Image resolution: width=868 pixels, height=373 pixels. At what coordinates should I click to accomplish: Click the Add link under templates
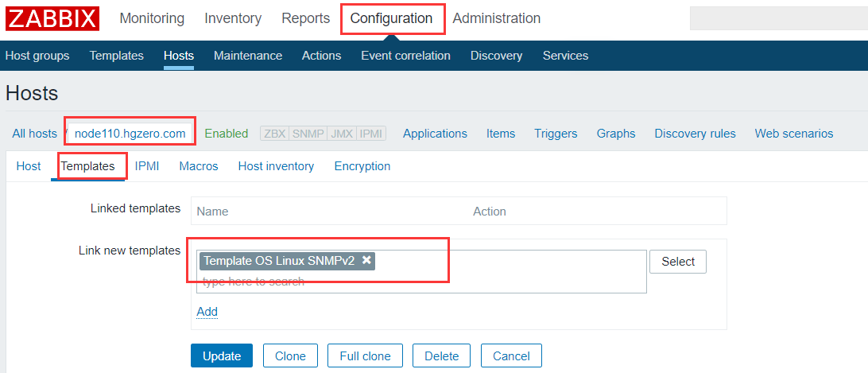pyautogui.click(x=207, y=312)
